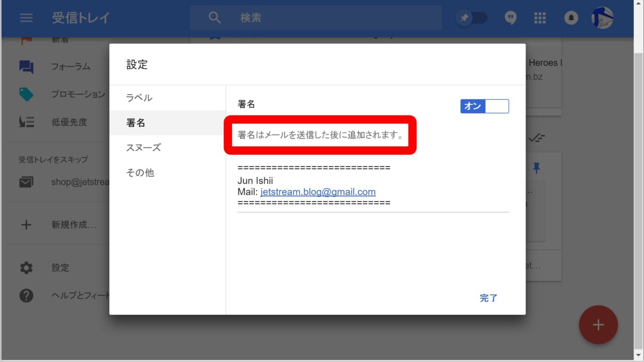The image size is (644, 362).
Task: Select the その他 settings tab
Action: pos(140,173)
